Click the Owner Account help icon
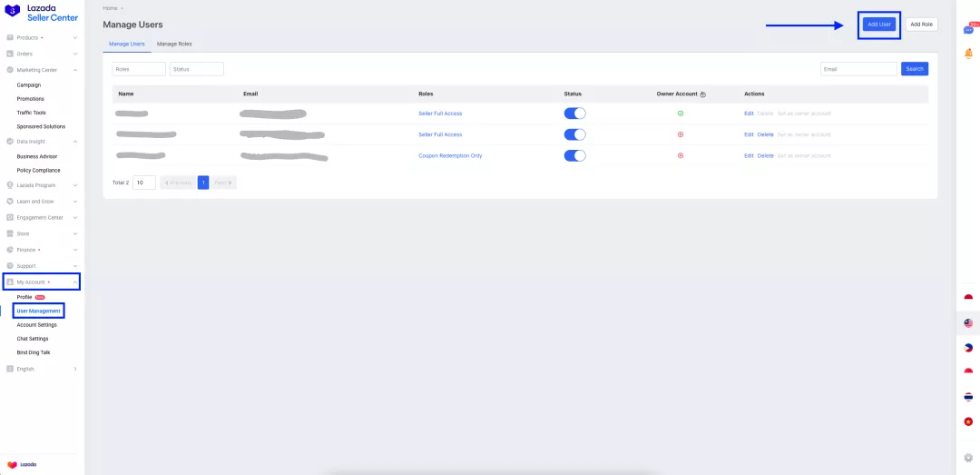 coord(703,94)
